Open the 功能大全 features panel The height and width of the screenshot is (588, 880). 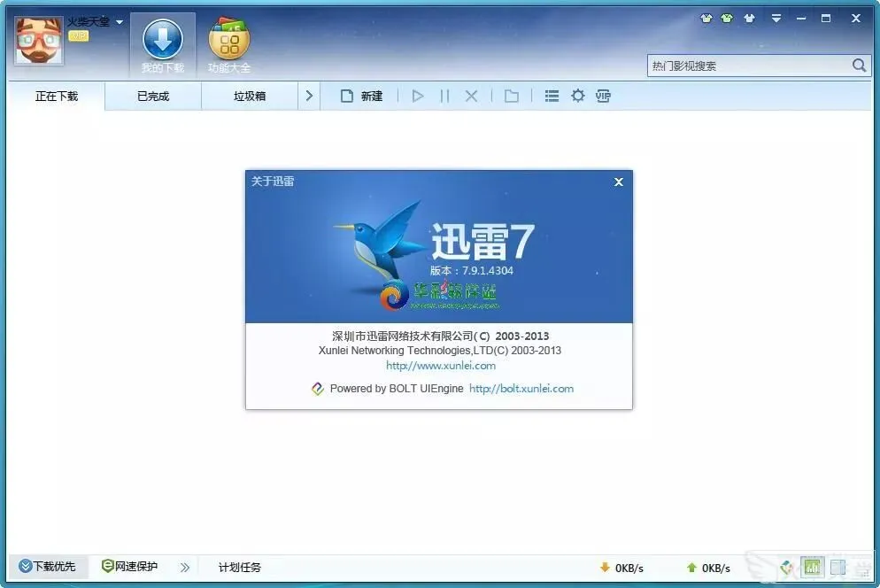point(229,45)
